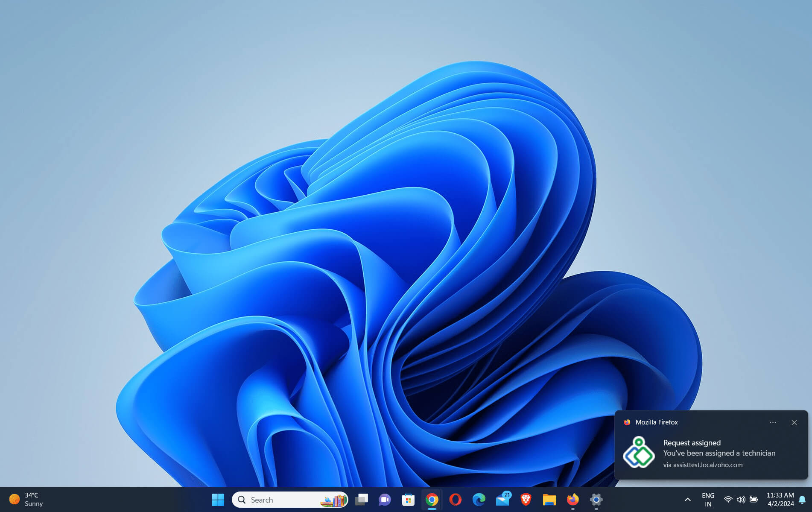Screen dimensions: 812x512
Task: Open File Explorer from taskbar
Action: pyautogui.click(x=549, y=500)
